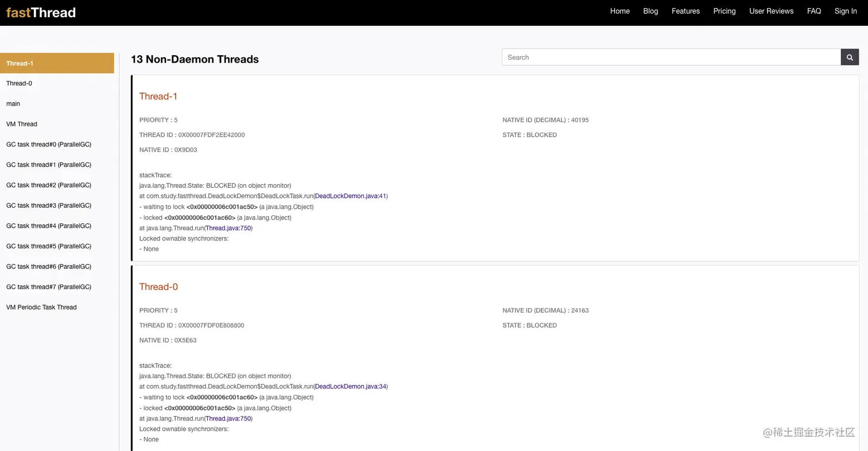Select main thread in sidebar
Image resolution: width=868 pixels, height=451 pixels.
[57, 104]
